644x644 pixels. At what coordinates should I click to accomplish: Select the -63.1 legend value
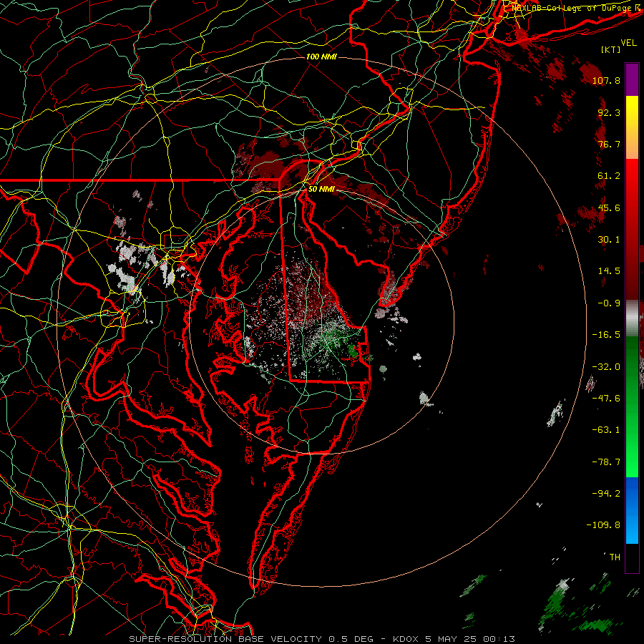(x=606, y=430)
